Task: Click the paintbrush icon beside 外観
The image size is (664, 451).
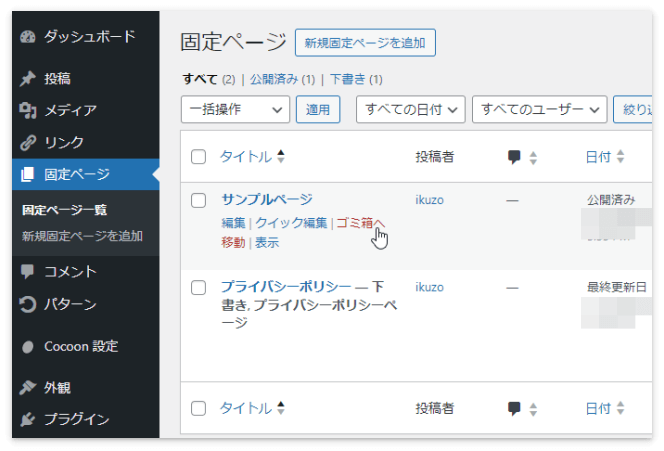Action: (28, 387)
